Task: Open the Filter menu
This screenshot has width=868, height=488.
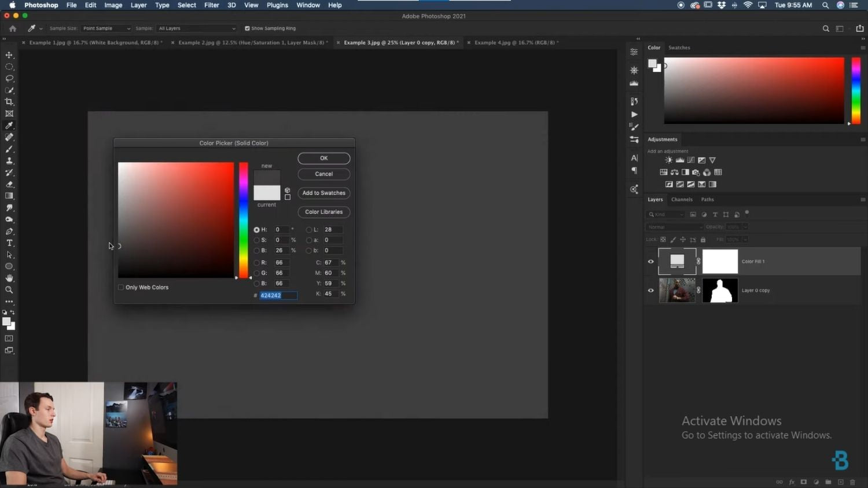Action: click(x=211, y=5)
